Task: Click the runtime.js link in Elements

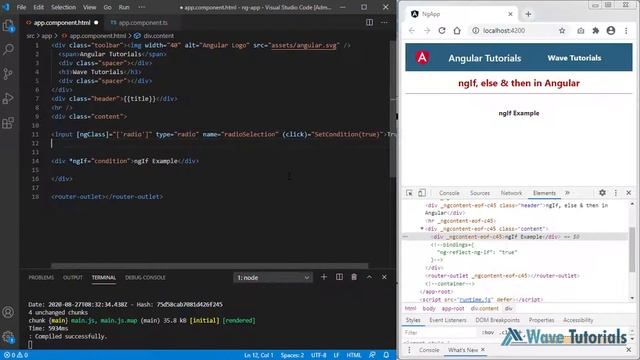Action: 475,300
